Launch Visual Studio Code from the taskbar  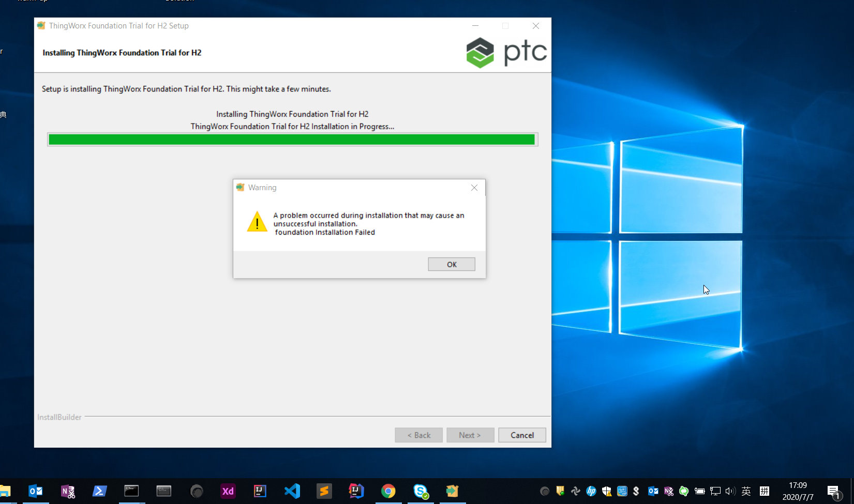pyautogui.click(x=292, y=491)
